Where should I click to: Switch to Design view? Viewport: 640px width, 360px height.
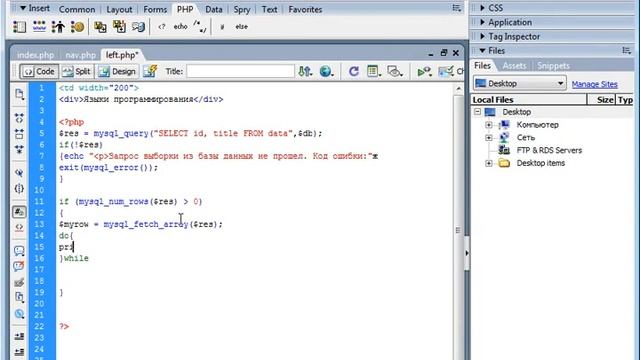point(117,71)
